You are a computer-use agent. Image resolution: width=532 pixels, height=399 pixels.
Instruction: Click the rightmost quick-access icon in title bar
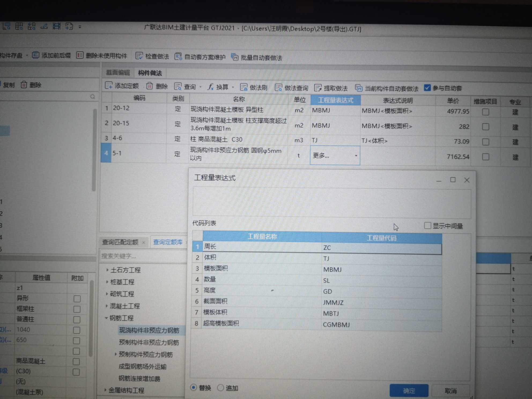coord(69,26)
